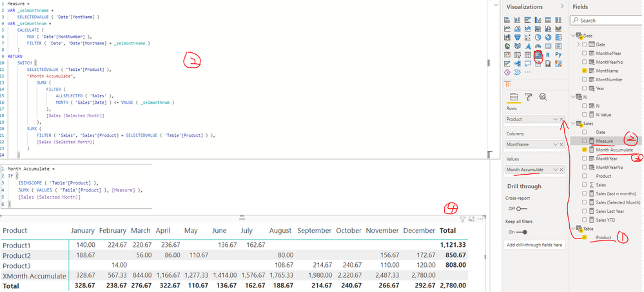
Task: Expand the Date hierarchy field
Action: click(x=578, y=44)
